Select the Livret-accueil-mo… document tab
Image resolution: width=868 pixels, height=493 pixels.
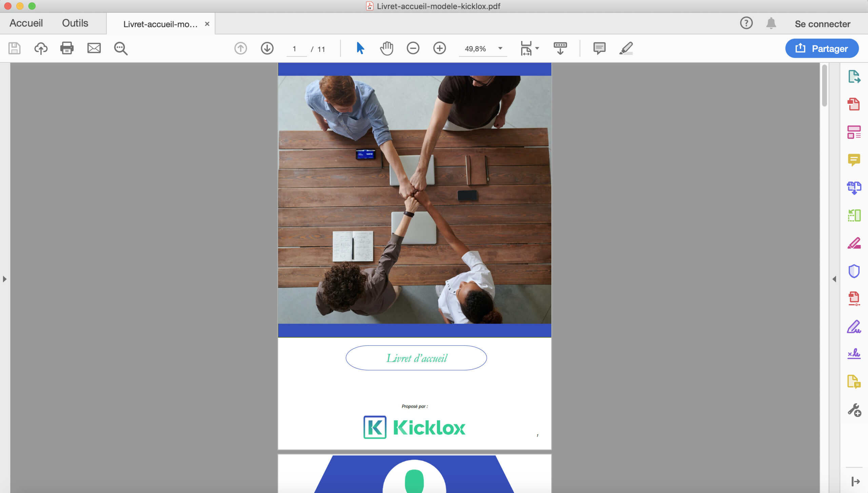[160, 24]
